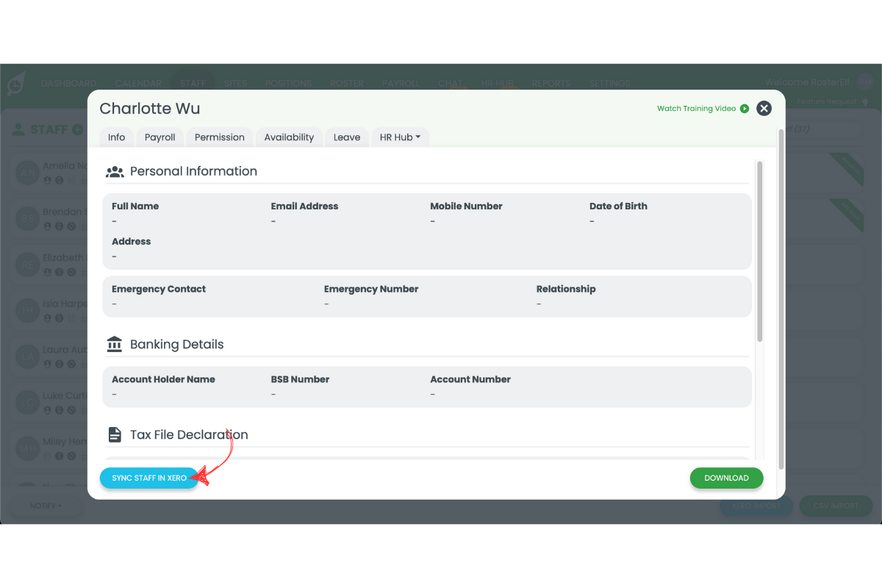This screenshot has height=588, width=882.
Task: Open the Leave tab
Action: (x=346, y=137)
